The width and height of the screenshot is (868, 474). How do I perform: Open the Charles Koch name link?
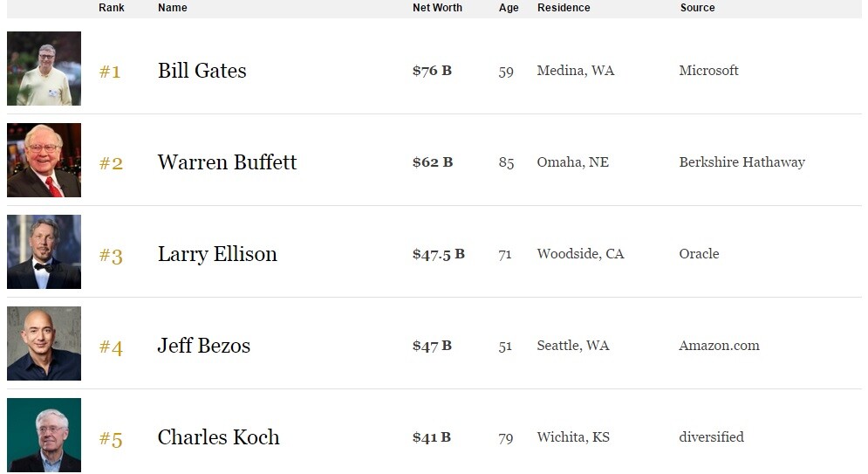click(218, 437)
